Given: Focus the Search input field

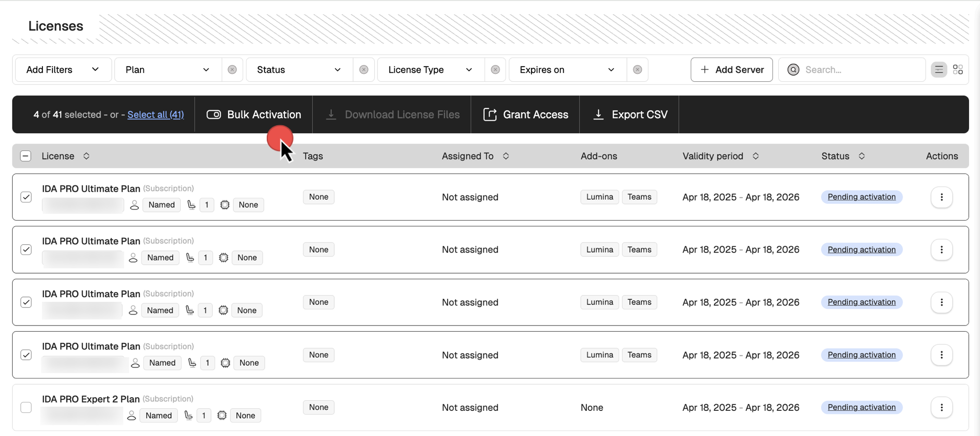Looking at the screenshot, I should (x=852, y=70).
